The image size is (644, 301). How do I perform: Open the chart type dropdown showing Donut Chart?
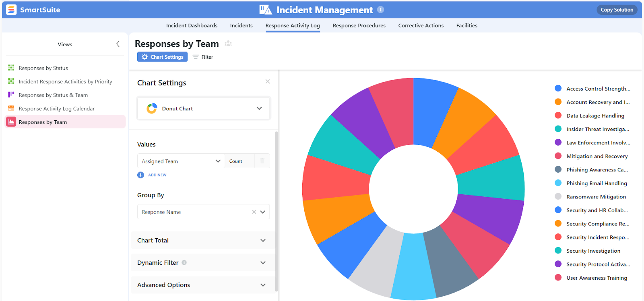click(204, 108)
